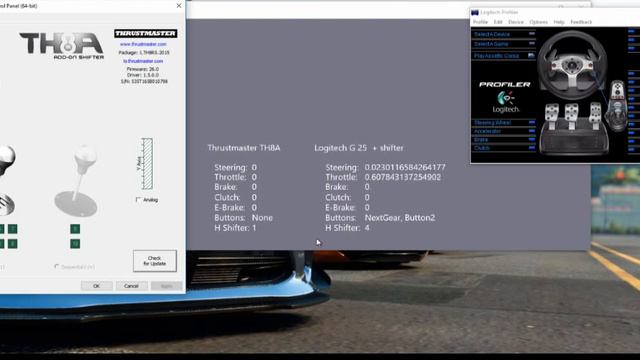This screenshot has width=640, height=360.
Task: Open the Feedback menu in Logitech Profiler
Action: (581, 22)
